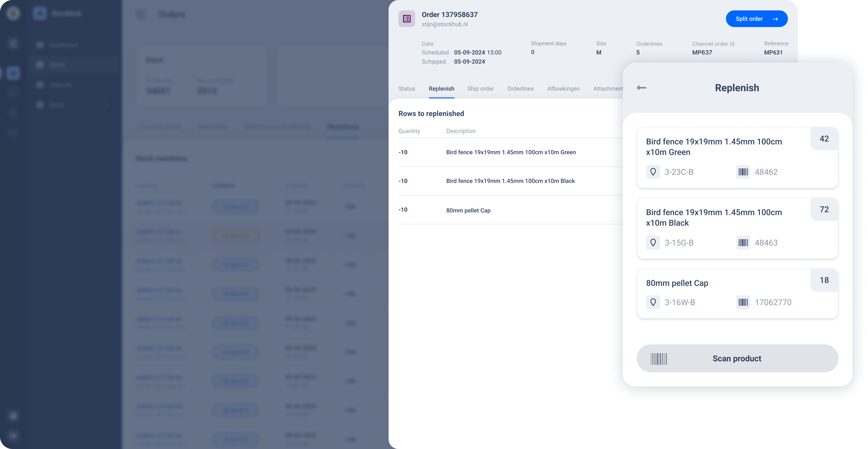Click location pin icon for 3-23C-B
The image size is (868, 449).
click(x=653, y=172)
